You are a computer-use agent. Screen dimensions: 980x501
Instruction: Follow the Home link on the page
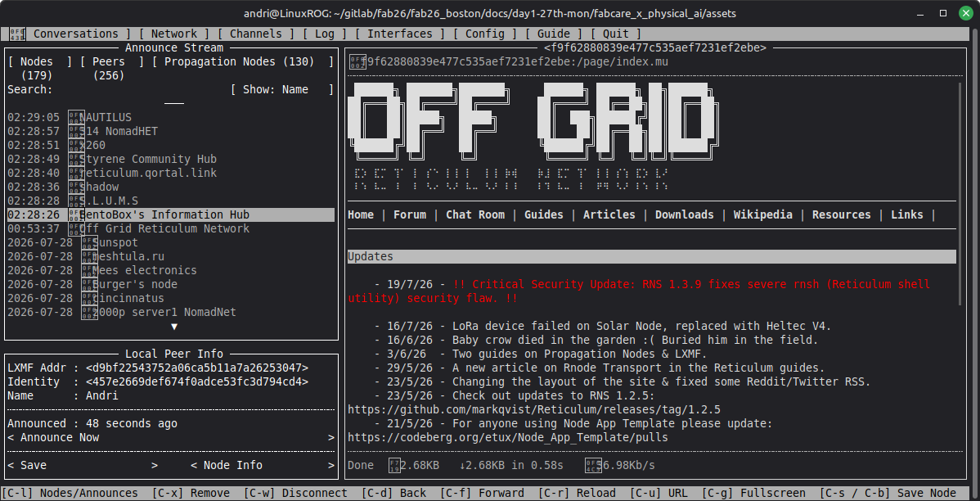(361, 215)
